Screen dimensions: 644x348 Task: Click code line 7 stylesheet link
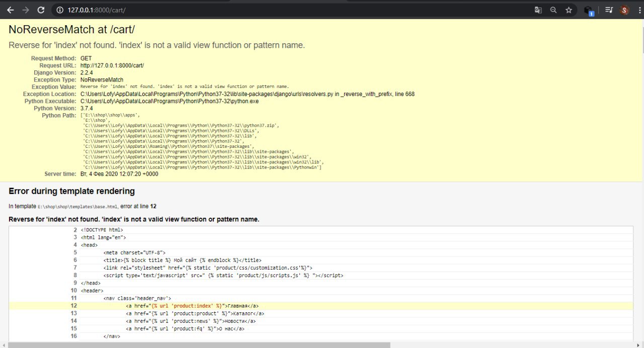coord(321,268)
